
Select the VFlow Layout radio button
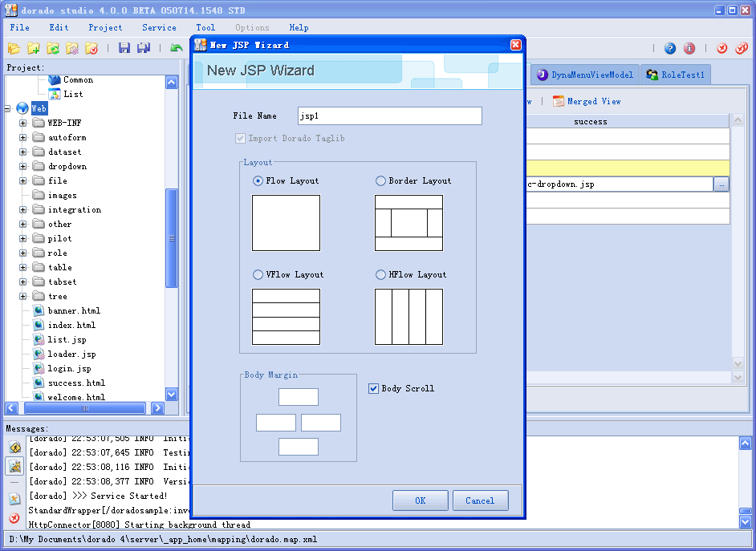pos(258,274)
